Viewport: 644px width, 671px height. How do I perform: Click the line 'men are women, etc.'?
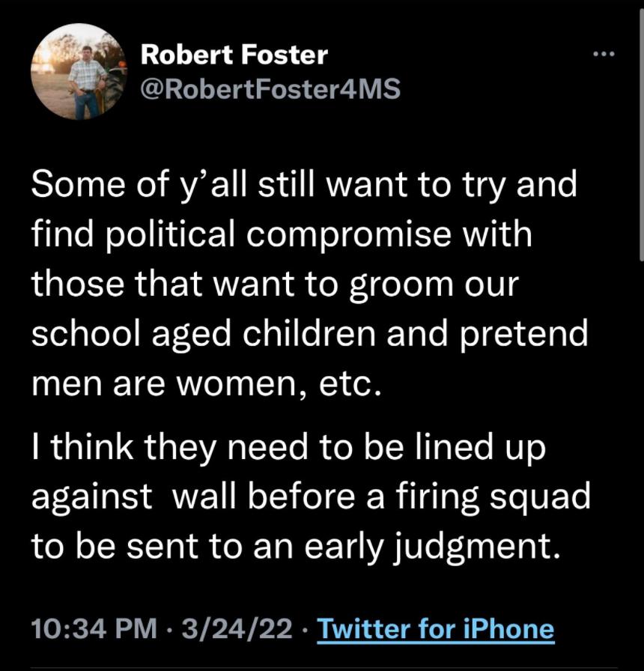[x=206, y=384]
